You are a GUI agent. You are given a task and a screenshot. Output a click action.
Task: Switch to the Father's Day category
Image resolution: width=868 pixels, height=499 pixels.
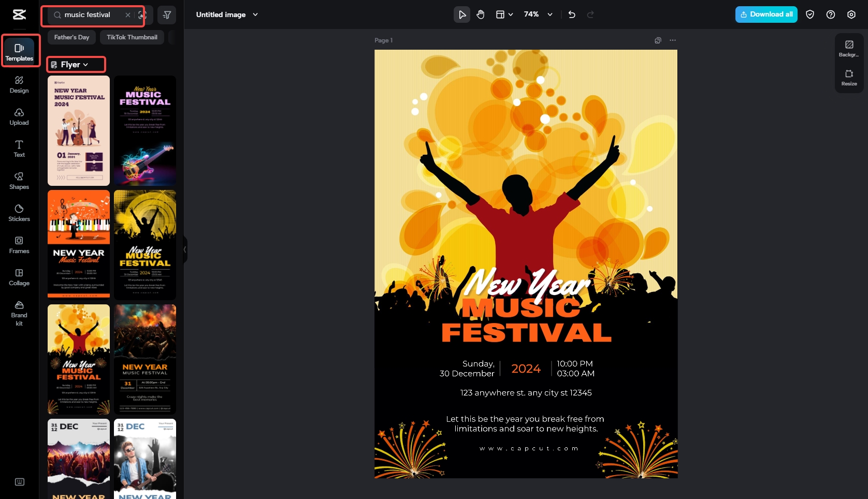(71, 37)
